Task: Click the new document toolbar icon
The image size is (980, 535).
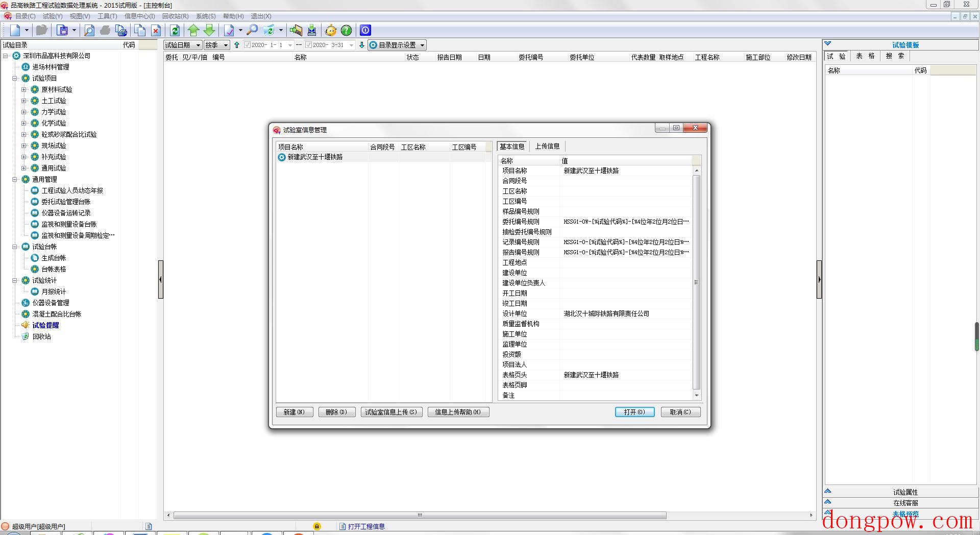Action: 15,31
